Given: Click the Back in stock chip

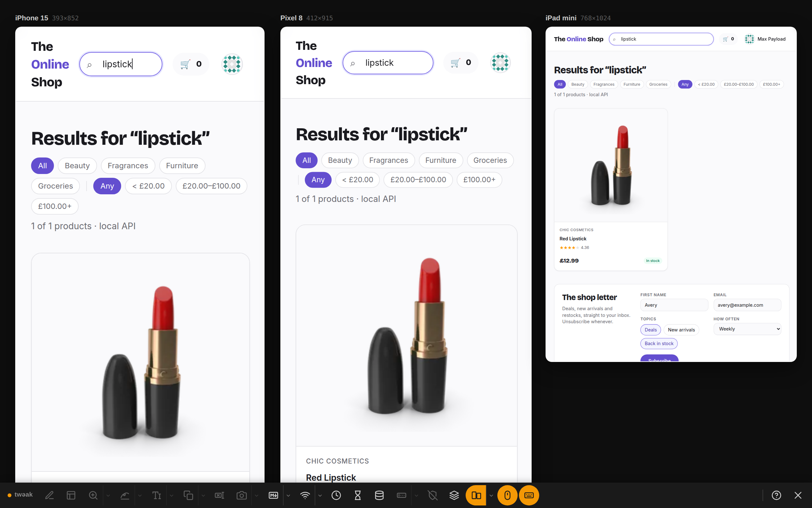Looking at the screenshot, I should (659, 343).
